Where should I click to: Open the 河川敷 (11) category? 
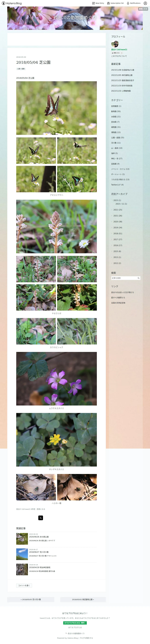point(116,143)
